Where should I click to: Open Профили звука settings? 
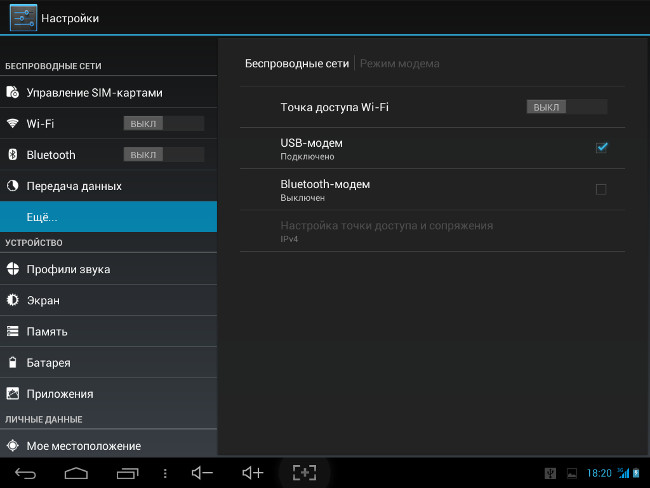108,269
